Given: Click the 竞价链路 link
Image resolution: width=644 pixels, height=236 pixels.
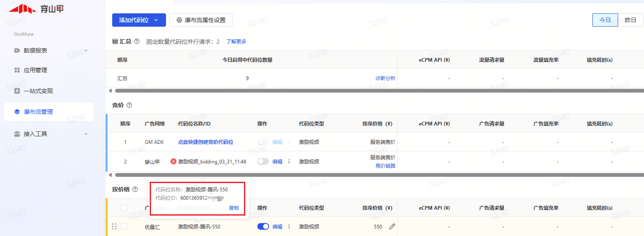Looking at the screenshot, I should [385, 166].
